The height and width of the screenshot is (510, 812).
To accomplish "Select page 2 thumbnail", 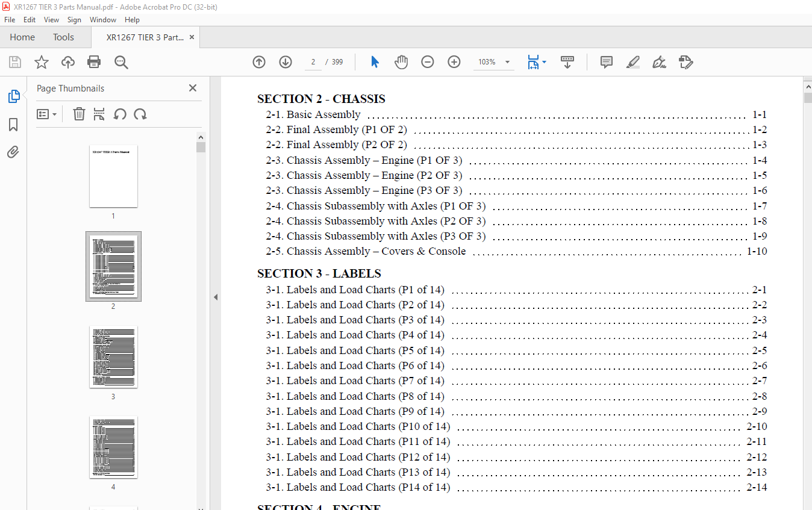I will tap(113, 266).
